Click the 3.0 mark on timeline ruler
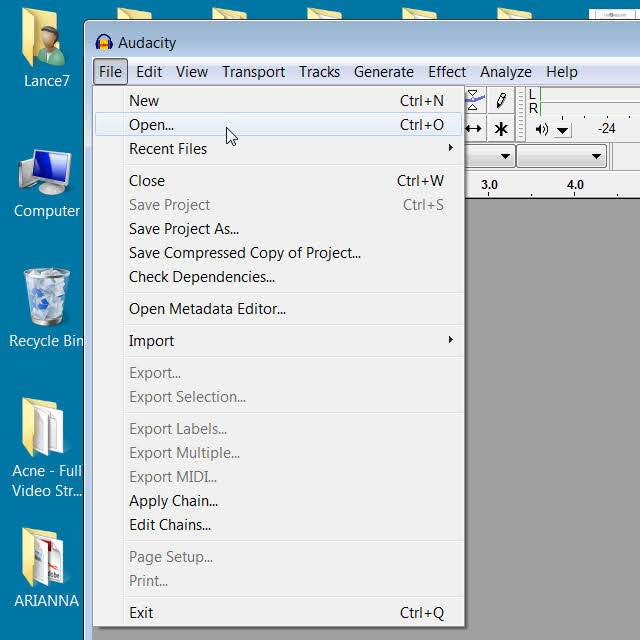640x640 pixels. pos(489,185)
